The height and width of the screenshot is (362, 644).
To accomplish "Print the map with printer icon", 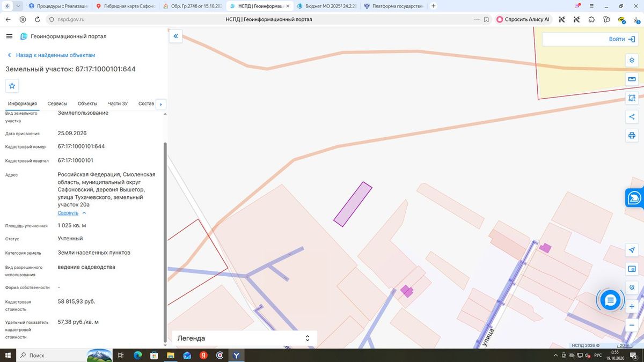I will (632, 135).
